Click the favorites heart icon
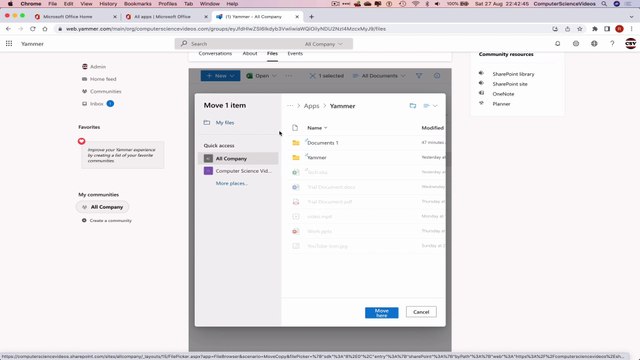This screenshot has width=640, height=360. point(82,141)
